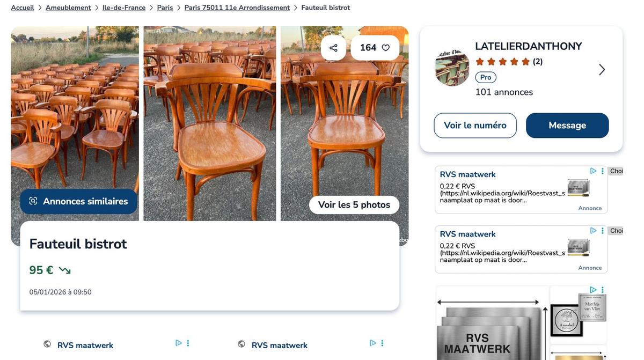Click the seller avatar image
The width and height of the screenshot is (644, 360).
[x=452, y=68]
